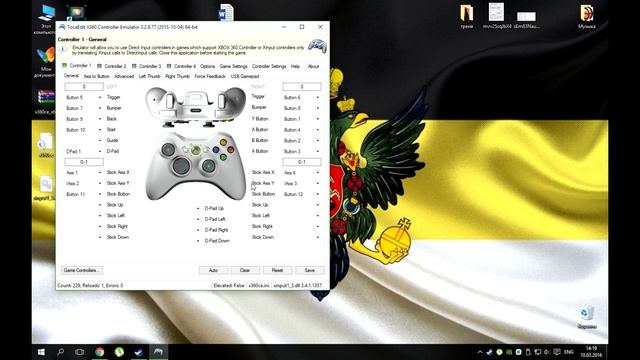
Task: Click the left trigger value field
Action: point(84,87)
